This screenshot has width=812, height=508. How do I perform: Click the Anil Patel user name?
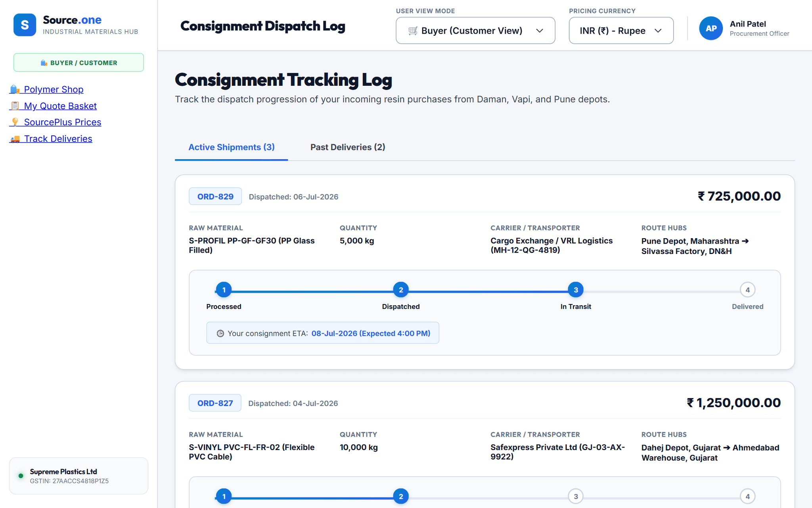748,24
